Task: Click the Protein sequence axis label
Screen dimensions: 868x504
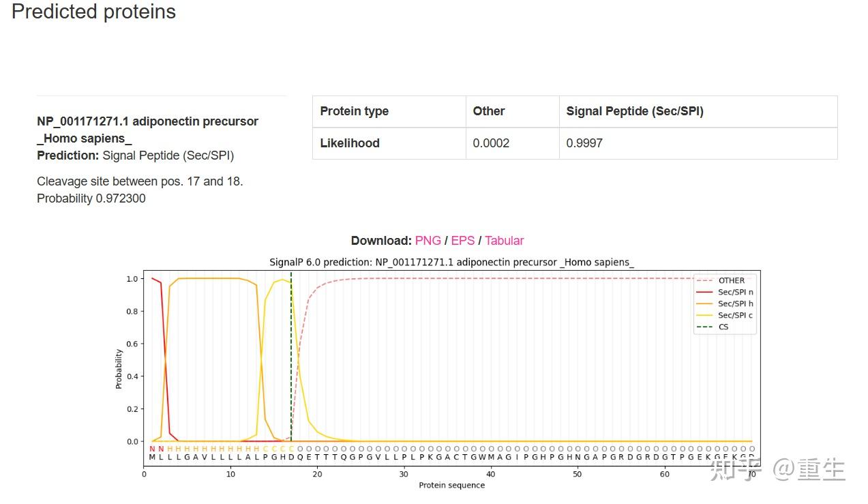Action: point(451,486)
